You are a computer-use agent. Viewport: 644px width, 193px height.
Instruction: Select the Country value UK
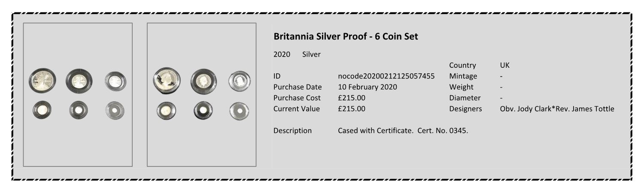(x=504, y=66)
